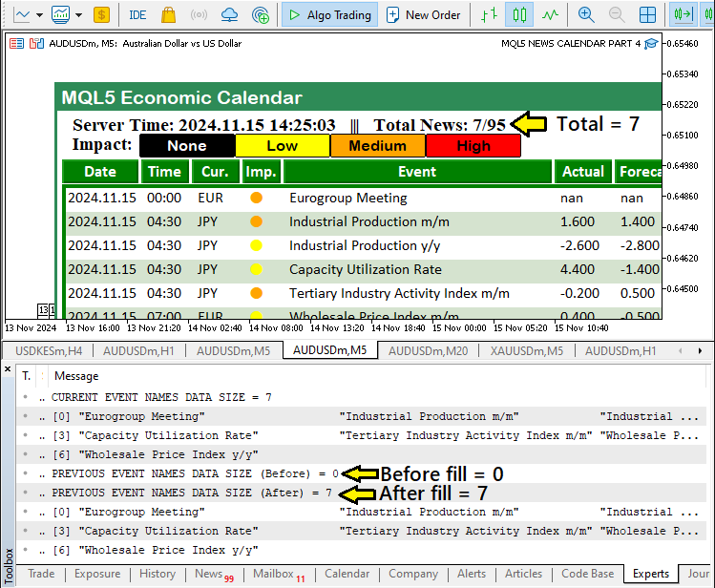Open the Exposure toolbox tab
Image resolution: width=715 pixels, height=588 pixels.
[97, 574]
